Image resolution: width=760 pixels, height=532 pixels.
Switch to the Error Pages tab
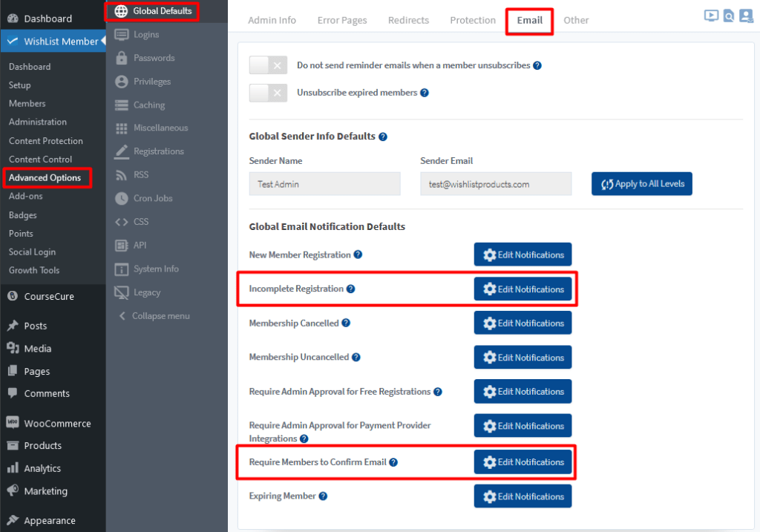[x=342, y=20]
